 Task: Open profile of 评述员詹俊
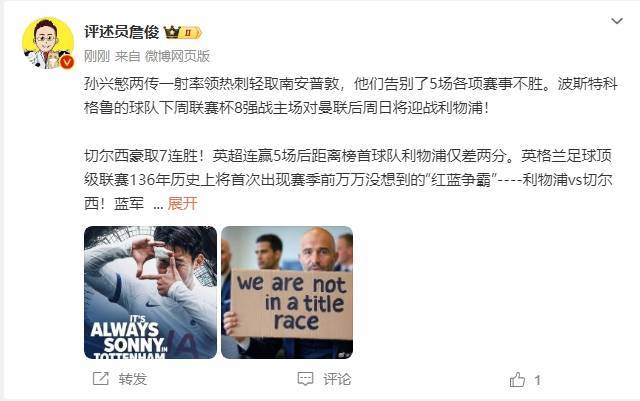(x=121, y=32)
